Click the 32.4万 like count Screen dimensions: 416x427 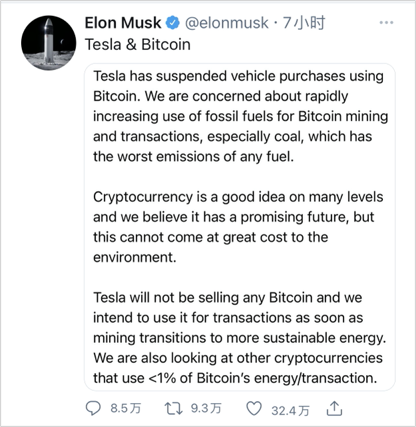[x=290, y=410]
